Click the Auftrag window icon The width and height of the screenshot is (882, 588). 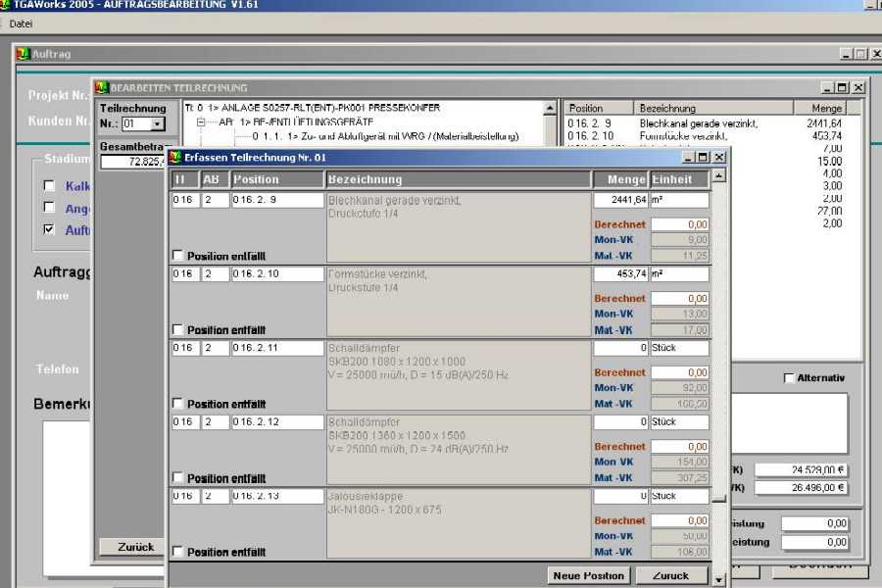23,54
